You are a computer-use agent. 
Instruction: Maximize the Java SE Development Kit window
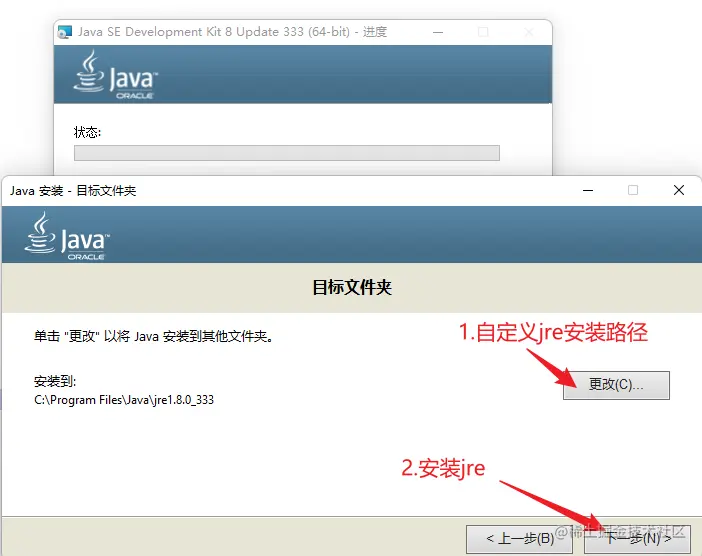tap(483, 32)
